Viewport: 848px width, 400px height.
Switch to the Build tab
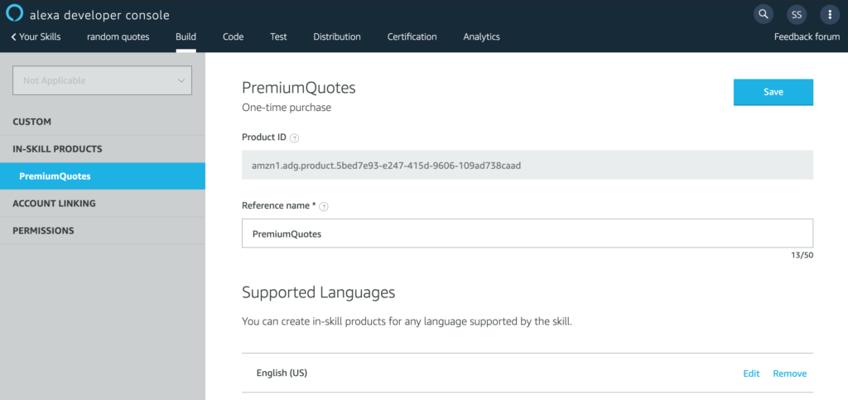pyautogui.click(x=186, y=37)
